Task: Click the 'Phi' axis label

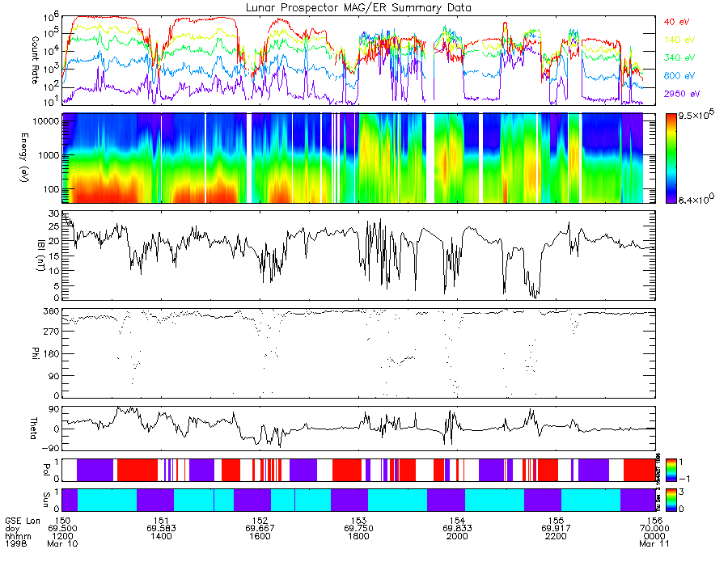Action: [35, 353]
